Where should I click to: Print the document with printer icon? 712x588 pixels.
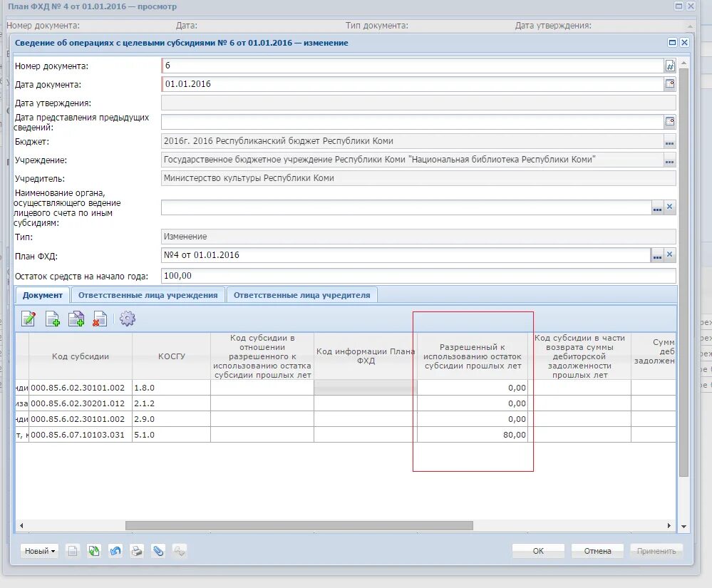137,551
